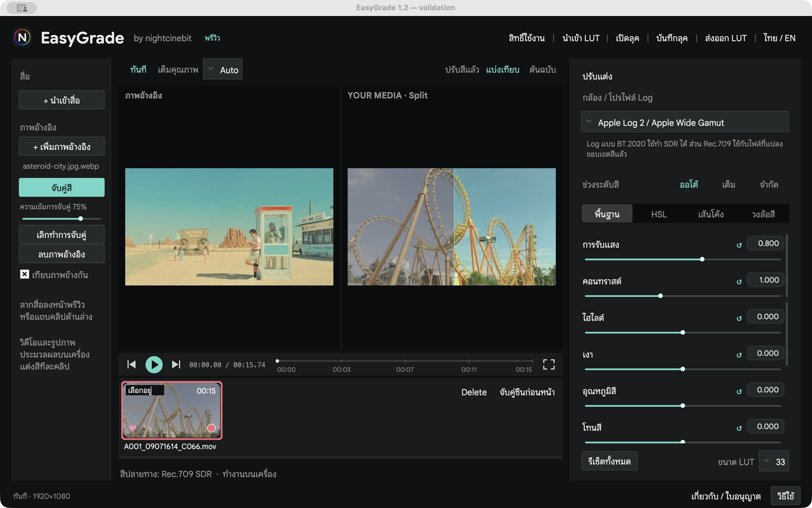Switch view to แบ่งเทียบ split compare
The width and height of the screenshot is (812, 508).
pyautogui.click(x=503, y=70)
